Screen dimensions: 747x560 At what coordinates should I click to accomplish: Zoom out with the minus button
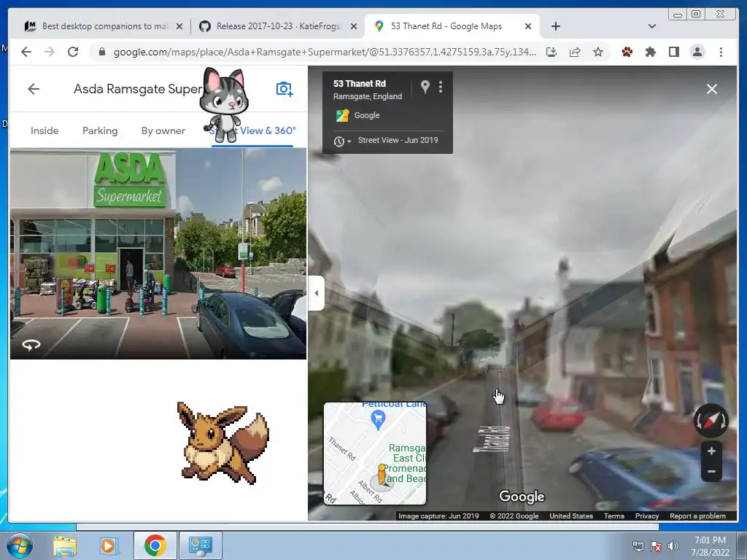coord(711,472)
